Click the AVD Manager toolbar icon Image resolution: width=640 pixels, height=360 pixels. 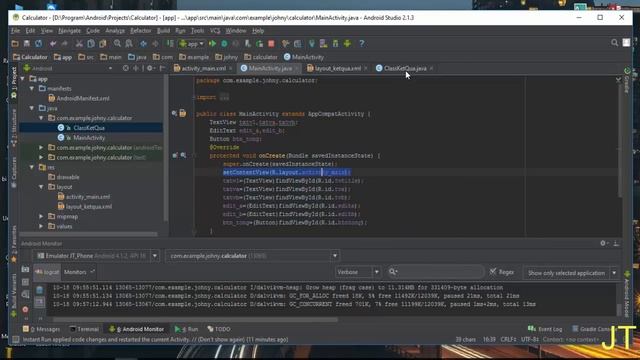coord(324,43)
